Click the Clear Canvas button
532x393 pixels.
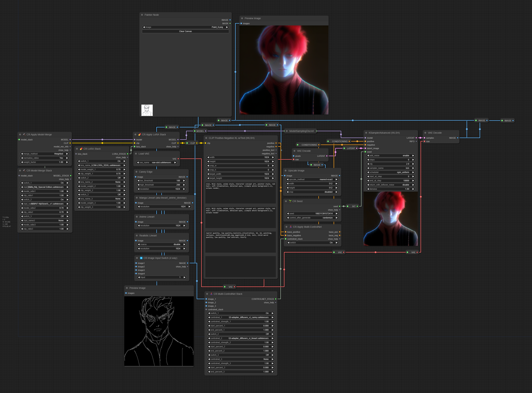(185, 31)
